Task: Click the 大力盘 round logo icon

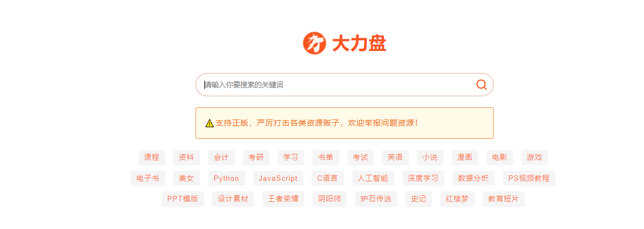Action: click(x=314, y=43)
